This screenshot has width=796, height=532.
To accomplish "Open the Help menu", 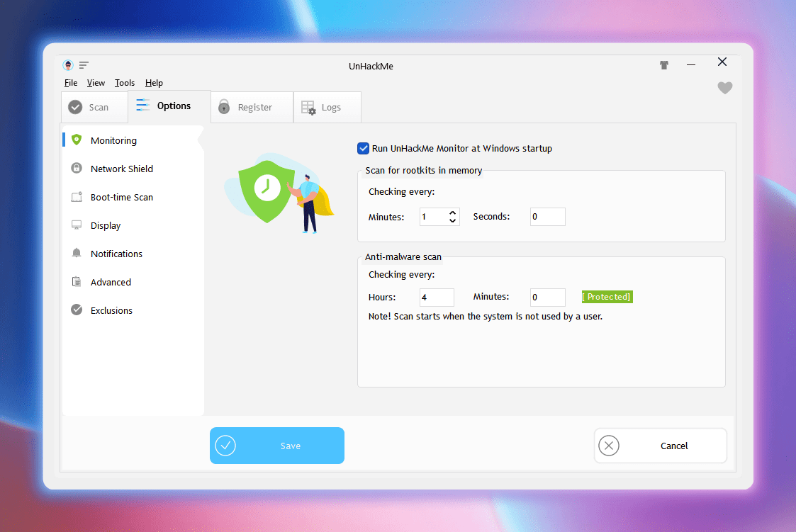I will pyautogui.click(x=154, y=83).
